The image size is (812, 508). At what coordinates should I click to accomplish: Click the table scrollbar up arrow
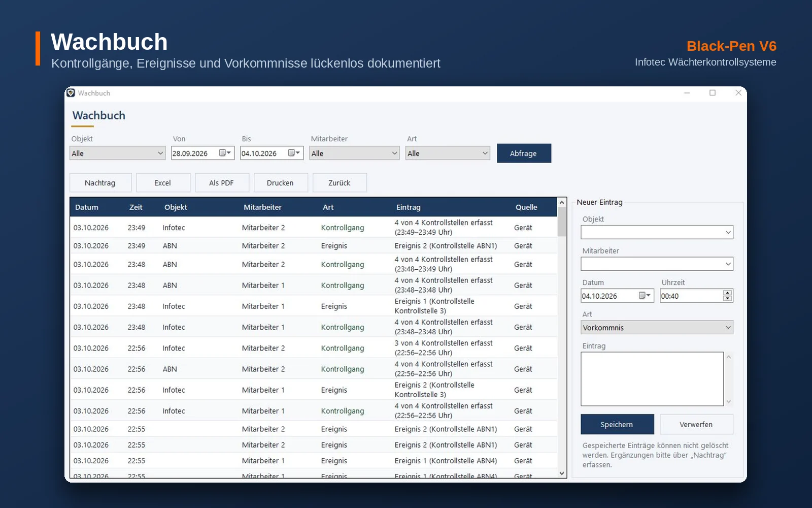562,202
